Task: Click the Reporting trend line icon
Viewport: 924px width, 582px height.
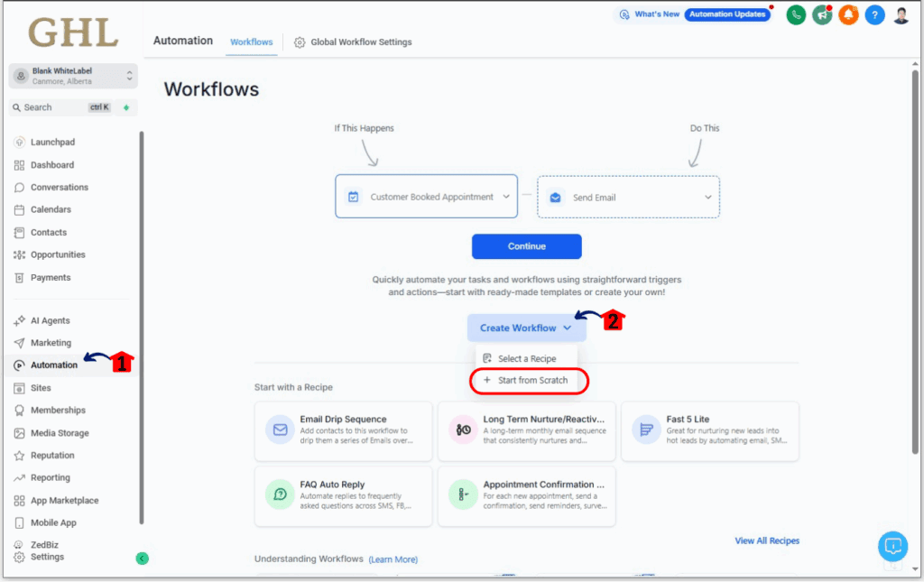Action: point(20,477)
